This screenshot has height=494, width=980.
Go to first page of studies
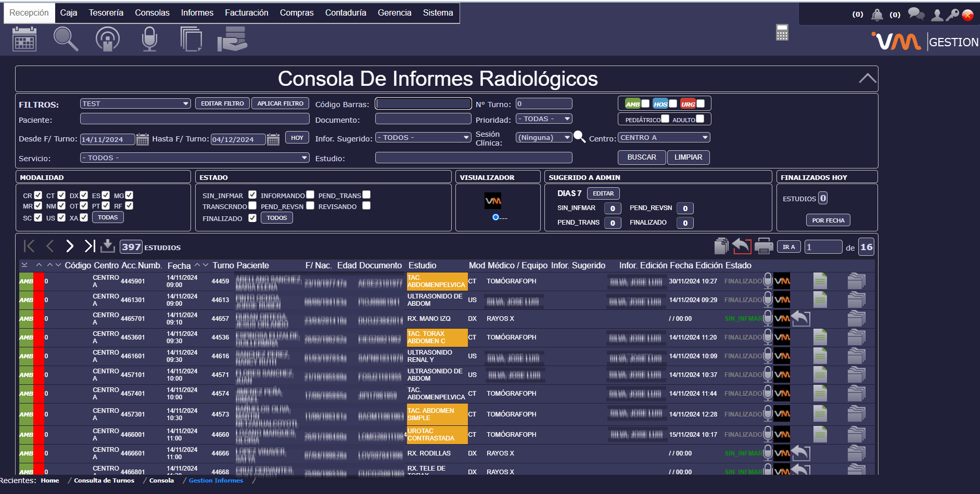tap(29, 246)
